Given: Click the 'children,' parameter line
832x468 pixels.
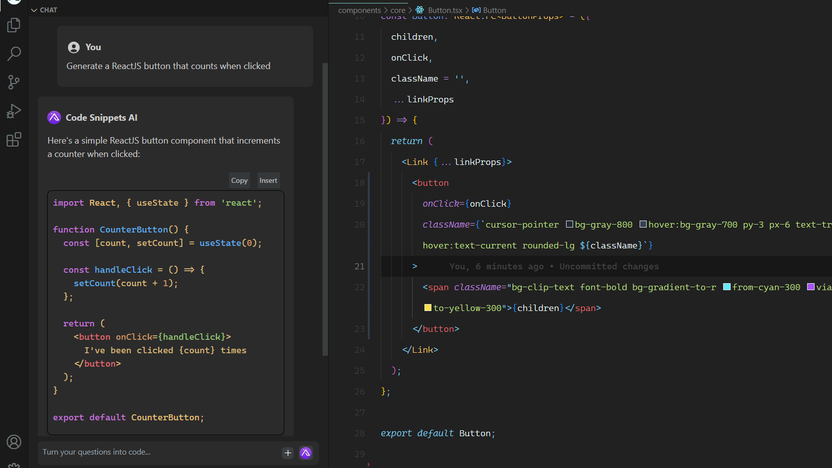Looking at the screenshot, I should (414, 37).
